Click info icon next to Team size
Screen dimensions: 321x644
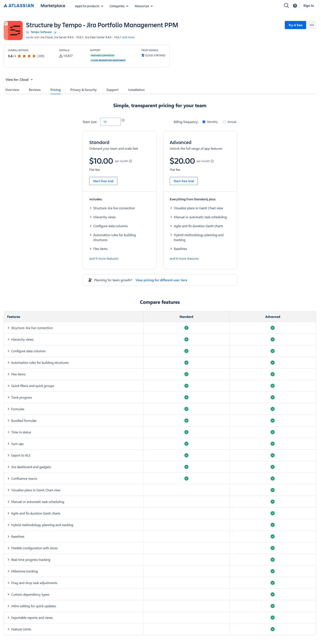pos(123,120)
